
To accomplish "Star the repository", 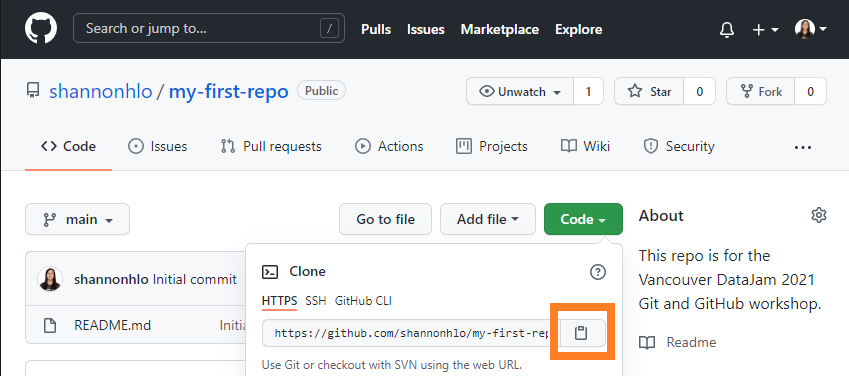I will (649, 92).
